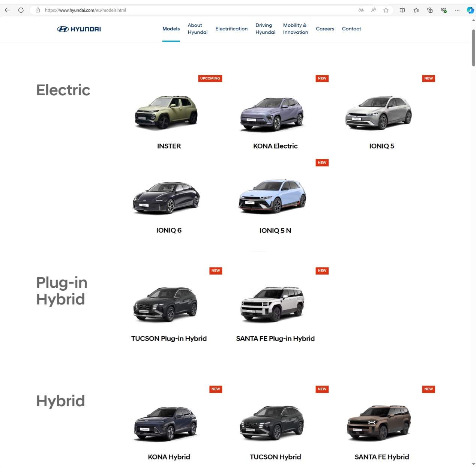Viewport: 476px width, 467px height.
Task: Open the split screen icon
Action: point(402,10)
